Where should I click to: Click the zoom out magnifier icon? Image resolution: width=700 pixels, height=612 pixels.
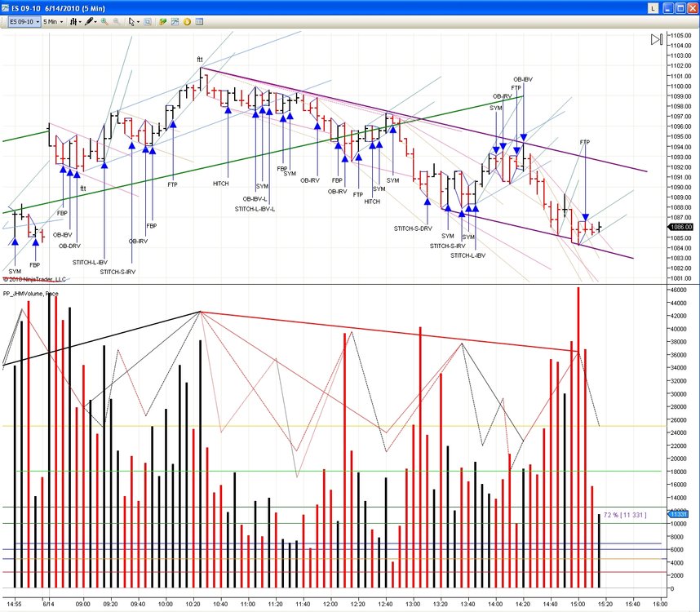point(116,21)
